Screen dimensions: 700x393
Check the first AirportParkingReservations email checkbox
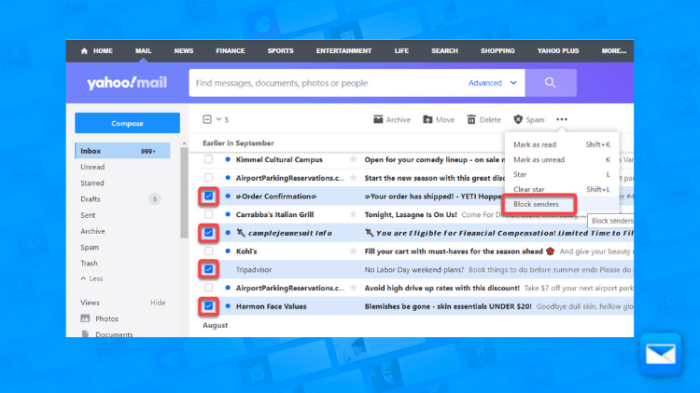(208, 178)
